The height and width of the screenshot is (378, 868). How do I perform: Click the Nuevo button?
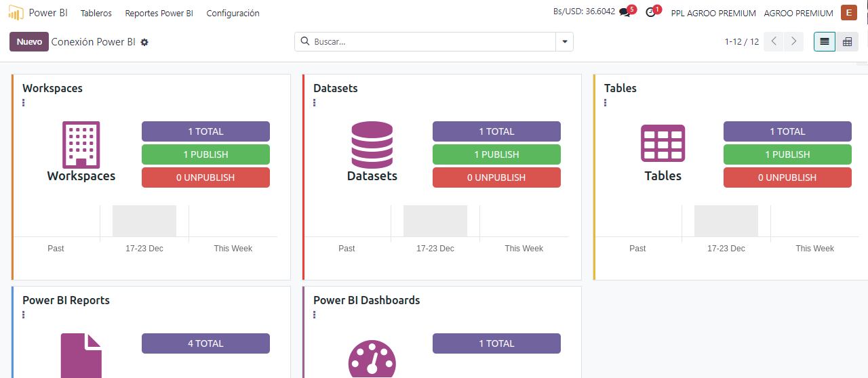coord(29,41)
